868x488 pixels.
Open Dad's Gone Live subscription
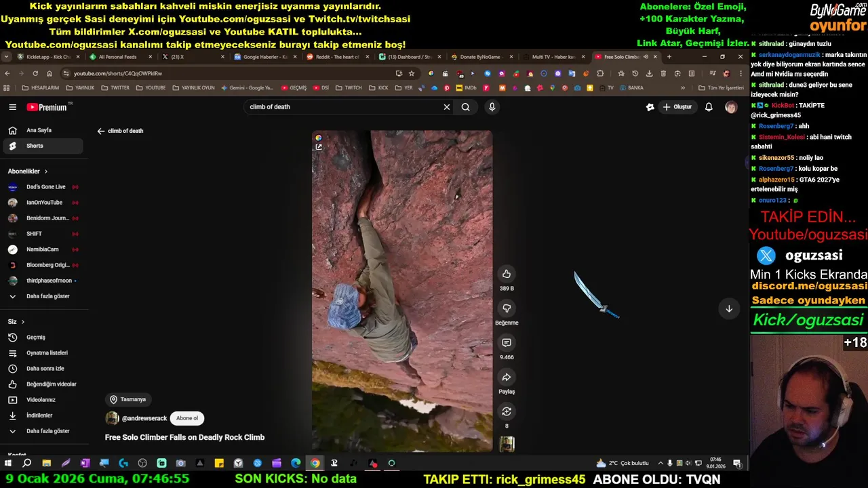pyautogui.click(x=42, y=187)
